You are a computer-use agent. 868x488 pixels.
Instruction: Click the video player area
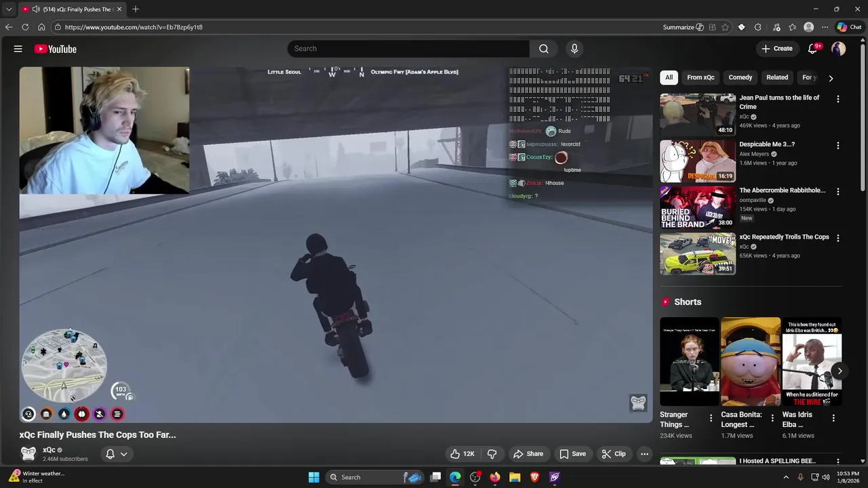pyautogui.click(x=336, y=244)
